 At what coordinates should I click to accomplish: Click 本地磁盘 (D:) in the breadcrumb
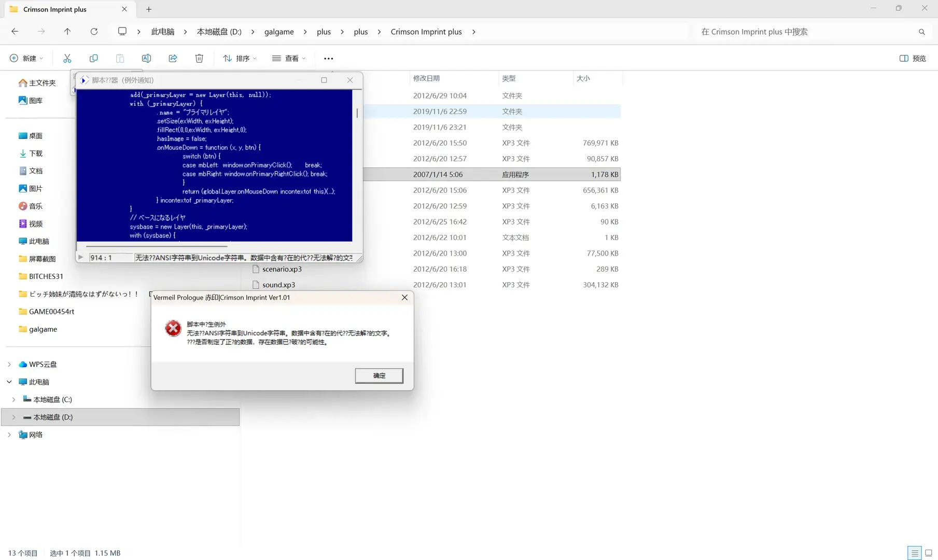pyautogui.click(x=219, y=32)
